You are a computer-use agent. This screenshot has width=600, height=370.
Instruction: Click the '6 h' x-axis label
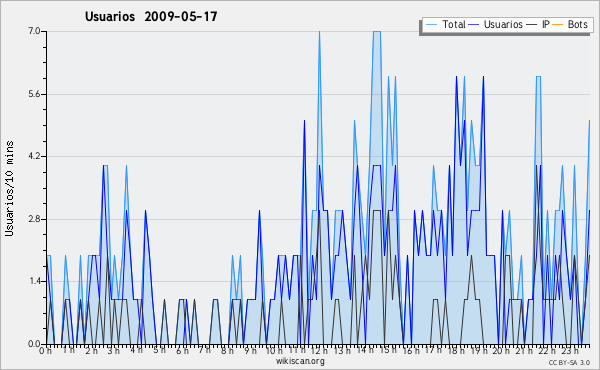coord(182,351)
